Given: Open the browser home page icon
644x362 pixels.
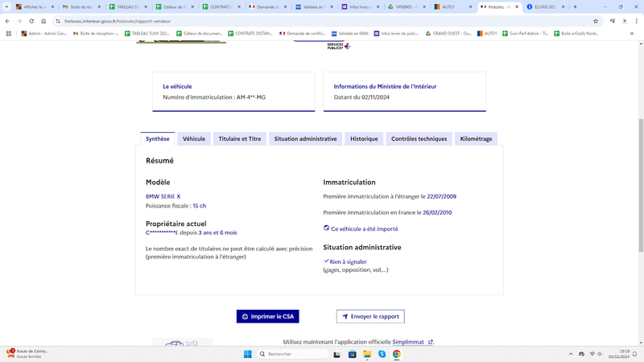Looking at the screenshot, I should pyautogui.click(x=43, y=21).
